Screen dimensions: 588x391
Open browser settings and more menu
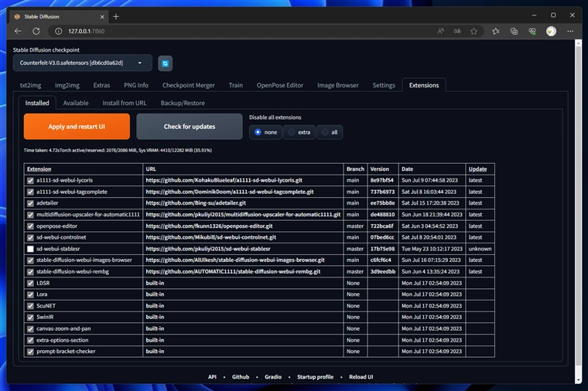point(570,31)
